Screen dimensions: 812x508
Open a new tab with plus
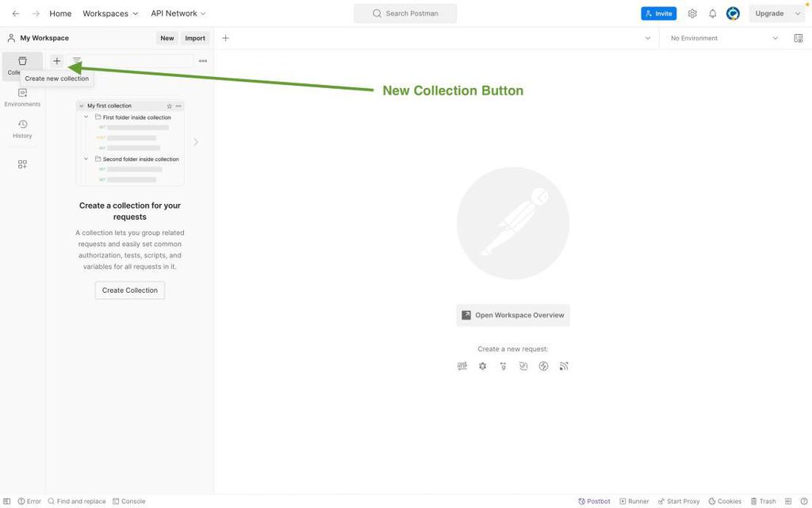pos(225,38)
